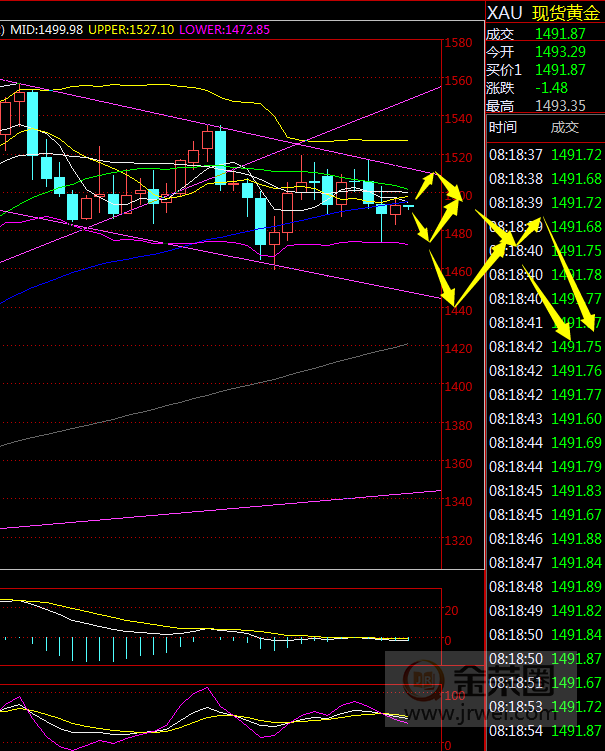Click the 现货黄金 instrument name

[x=566, y=13]
